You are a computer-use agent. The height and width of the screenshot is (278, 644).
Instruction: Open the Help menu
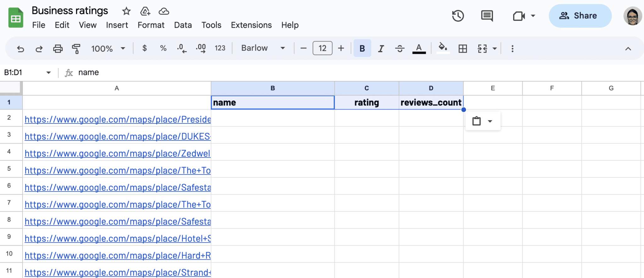click(x=290, y=25)
